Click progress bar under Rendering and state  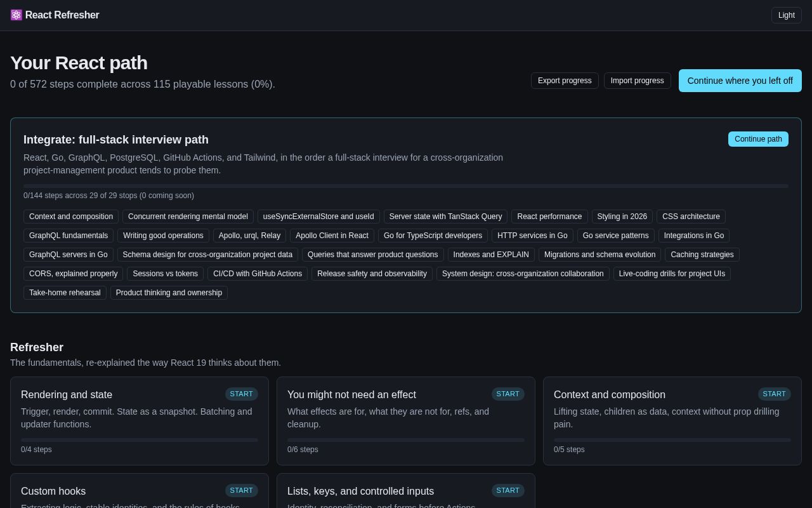[140, 440]
